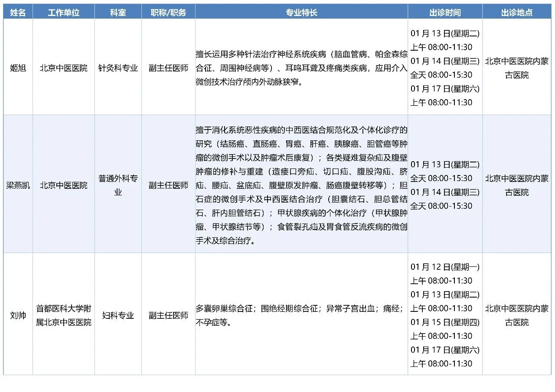Click 姬旭's specialty text about 针法治疗
555x392 pixels.
301,68
